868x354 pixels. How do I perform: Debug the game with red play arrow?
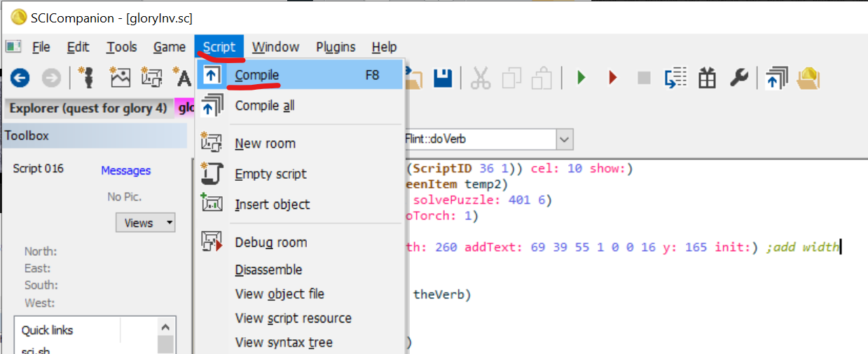[613, 78]
